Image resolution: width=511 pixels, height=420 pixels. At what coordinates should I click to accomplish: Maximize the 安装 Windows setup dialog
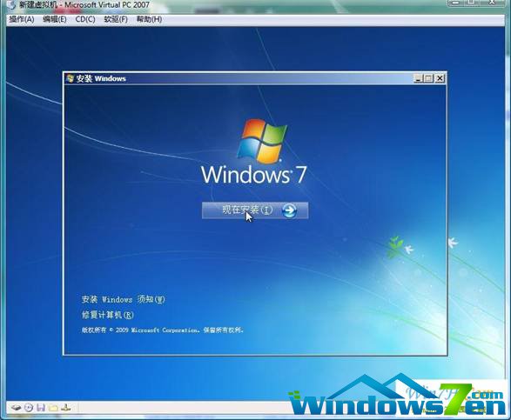[x=428, y=78]
